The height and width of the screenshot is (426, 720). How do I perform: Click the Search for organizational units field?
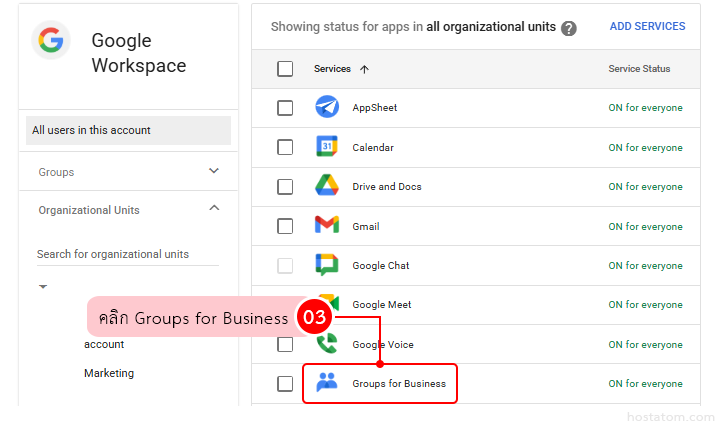click(128, 254)
